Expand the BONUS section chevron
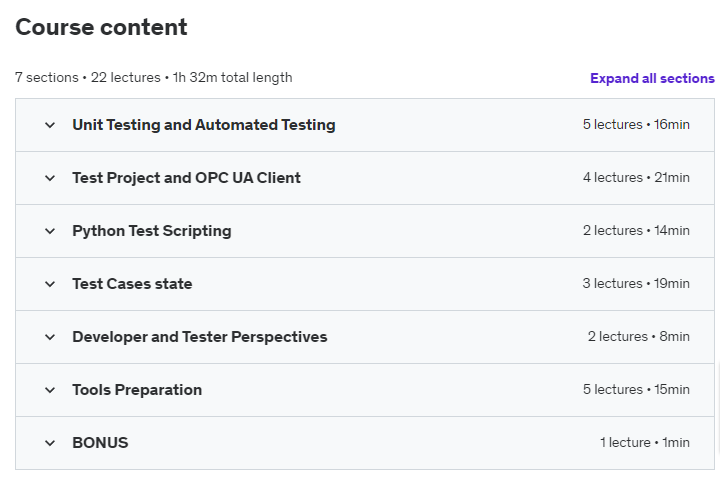This screenshot has height=478, width=720. coord(50,443)
